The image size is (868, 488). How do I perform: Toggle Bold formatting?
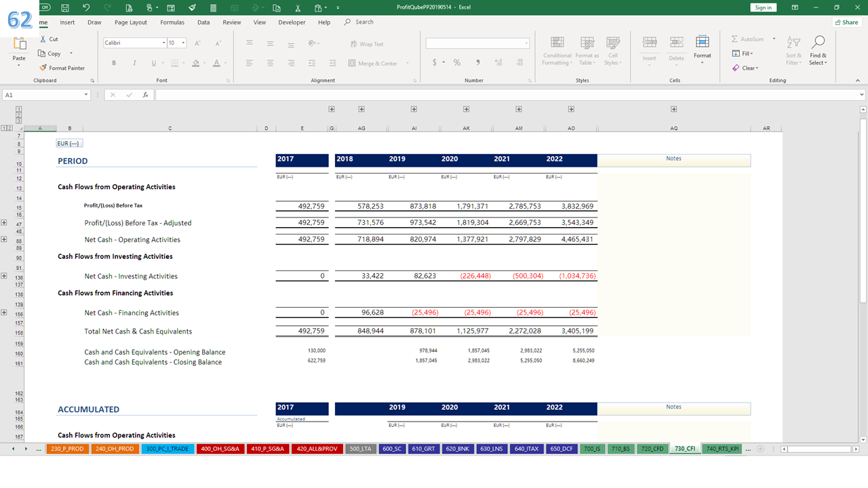[x=114, y=63]
